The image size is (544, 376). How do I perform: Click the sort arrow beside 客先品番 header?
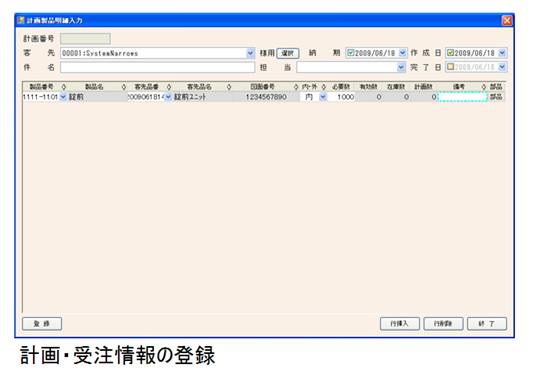click(x=169, y=87)
